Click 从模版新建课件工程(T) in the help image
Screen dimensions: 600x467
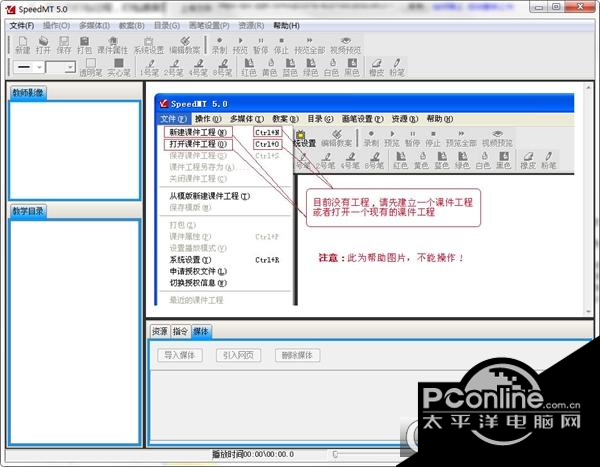(210, 196)
